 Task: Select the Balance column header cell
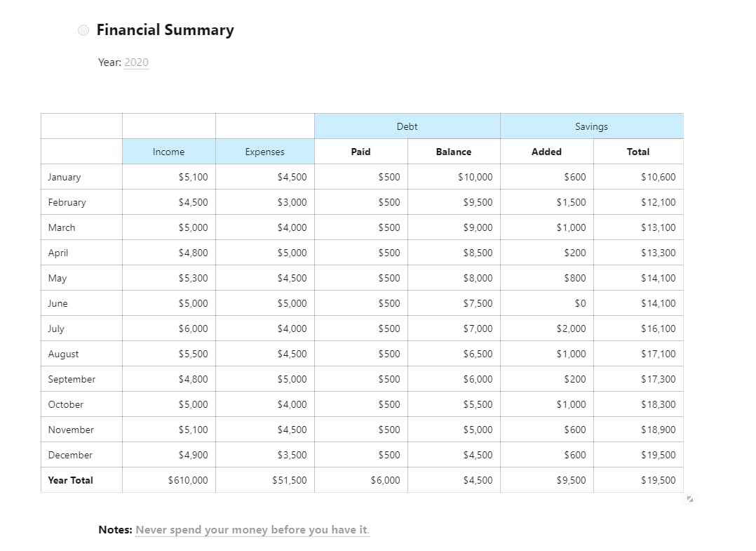pos(453,152)
